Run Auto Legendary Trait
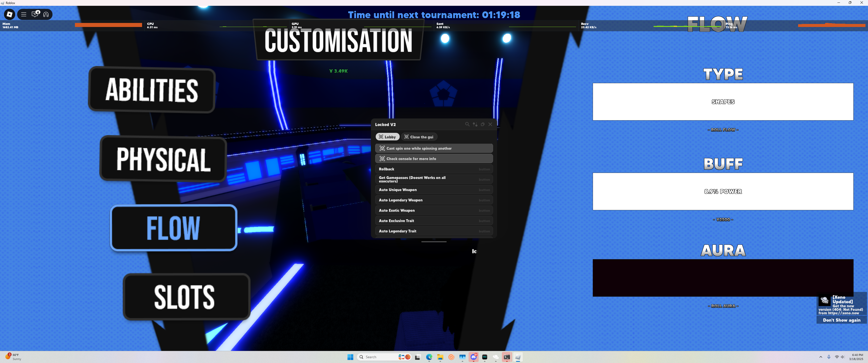The height and width of the screenshot is (363, 868). click(434, 231)
